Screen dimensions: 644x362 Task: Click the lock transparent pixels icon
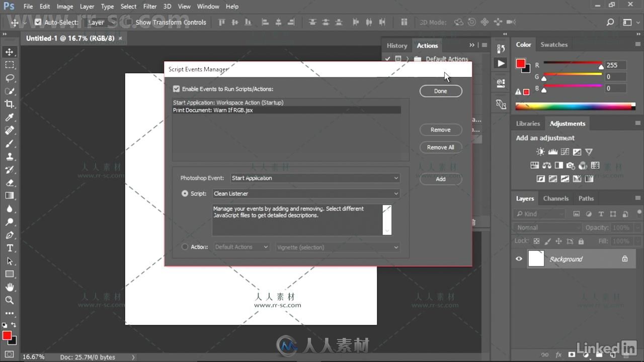click(x=536, y=241)
